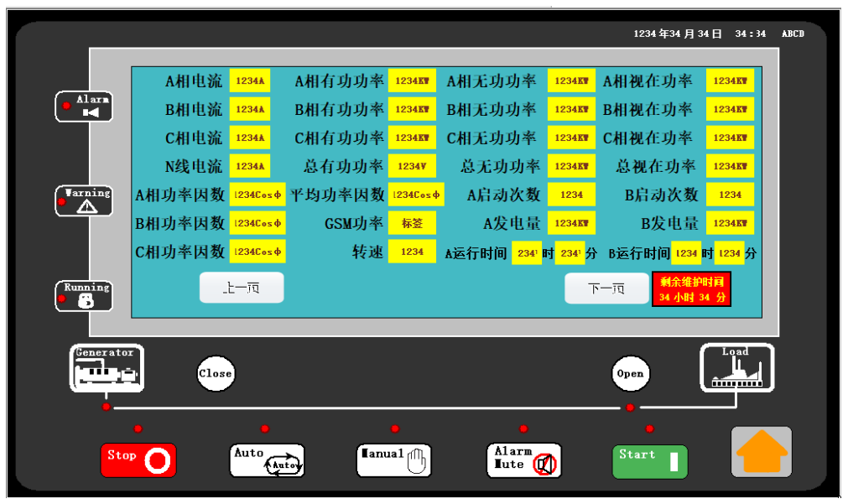Screen dimensions: 848x504
Task: Select the A相电流 value field
Action: point(250,81)
